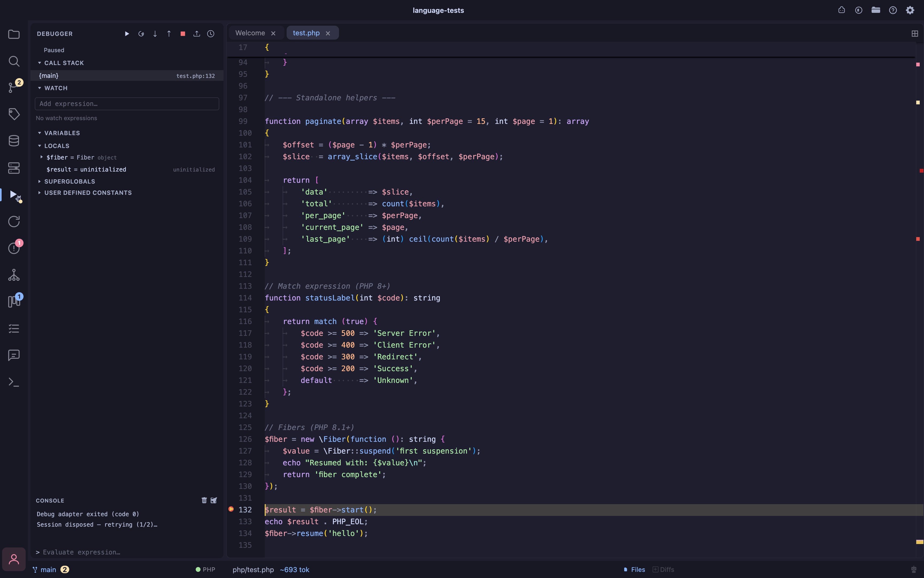Viewport: 924px width, 578px height.
Task: Click the Step Over debugger icon
Action: tap(141, 34)
